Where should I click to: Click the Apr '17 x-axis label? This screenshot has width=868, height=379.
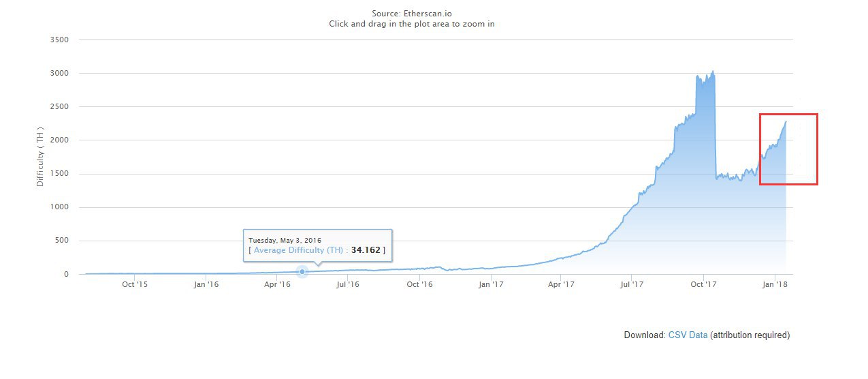coord(561,284)
